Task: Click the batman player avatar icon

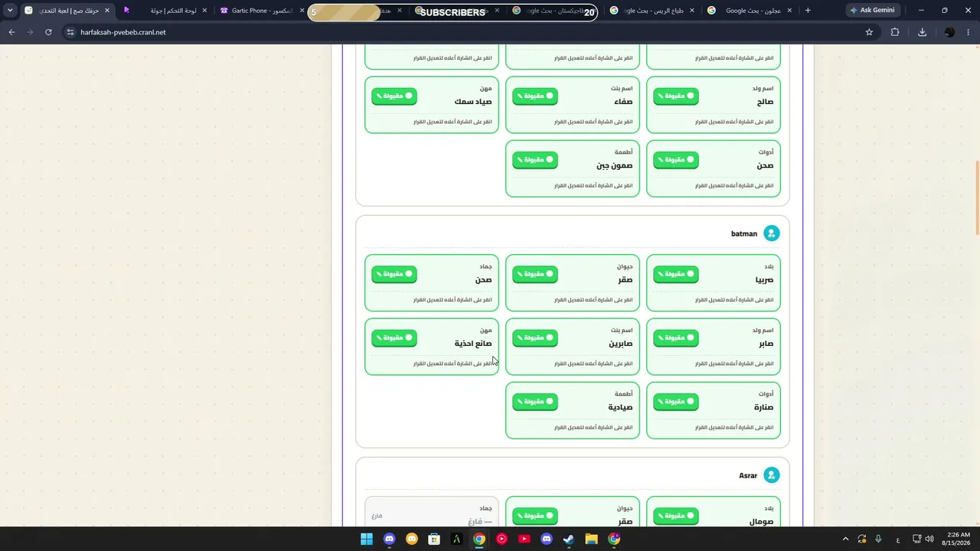Action: coord(772,233)
